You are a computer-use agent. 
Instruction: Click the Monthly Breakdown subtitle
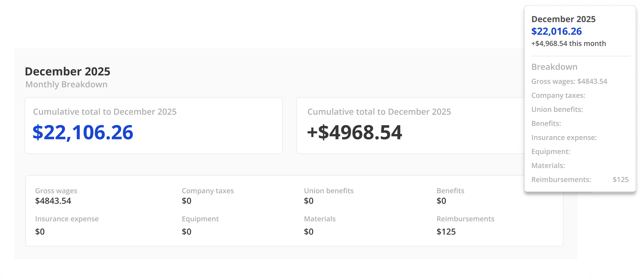coord(66,85)
